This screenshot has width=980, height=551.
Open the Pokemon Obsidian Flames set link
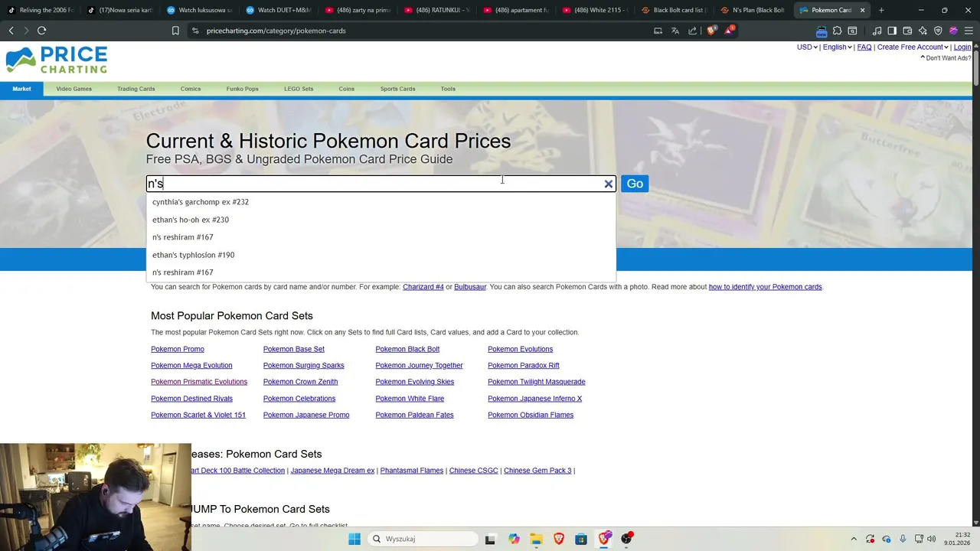tap(531, 415)
